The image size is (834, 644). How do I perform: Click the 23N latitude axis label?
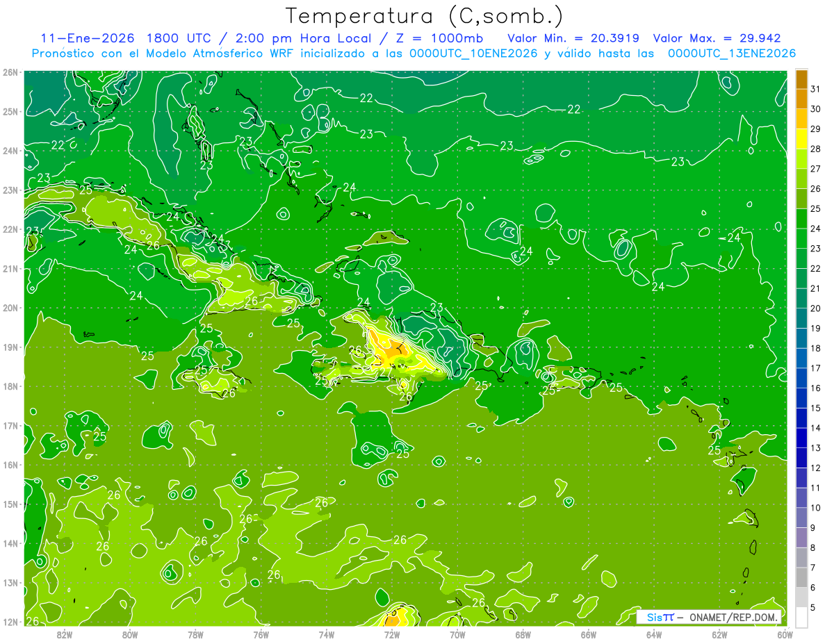pos(10,190)
